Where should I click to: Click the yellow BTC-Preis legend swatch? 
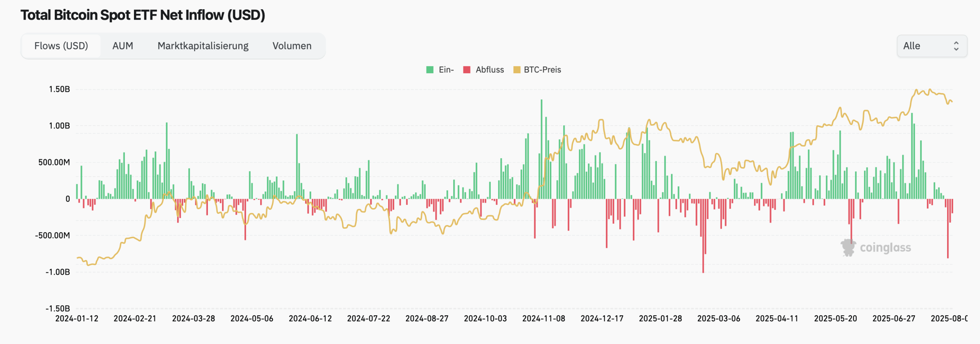click(517, 70)
